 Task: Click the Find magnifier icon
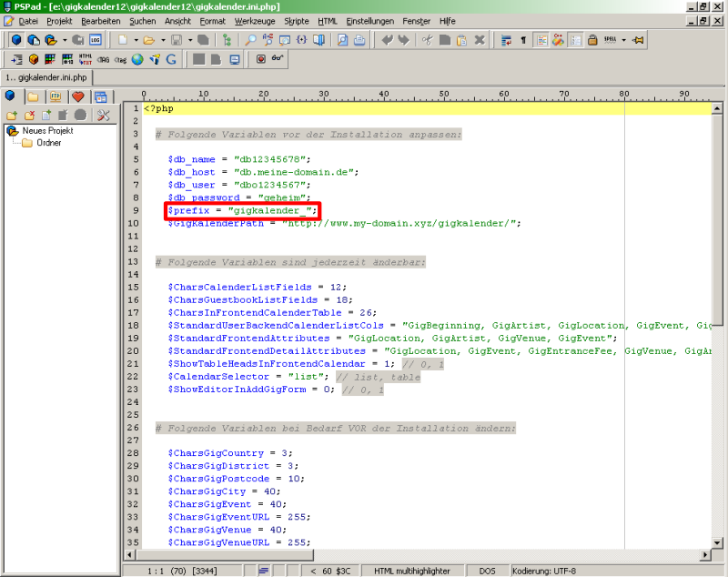(x=250, y=40)
